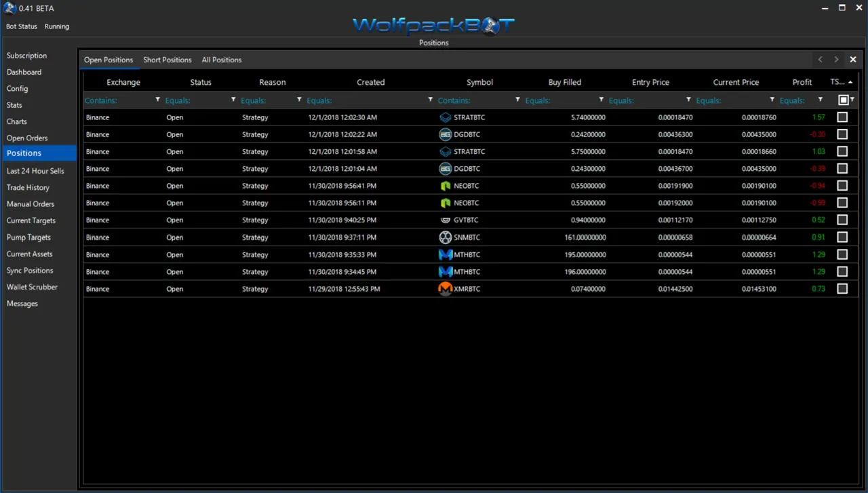Tick the checkbox for GVTBTC row

coord(842,220)
